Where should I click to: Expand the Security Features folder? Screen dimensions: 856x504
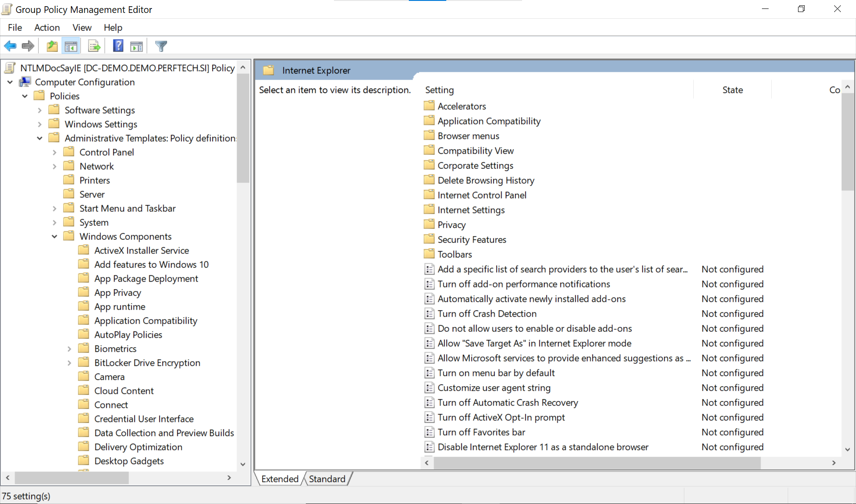(x=471, y=239)
